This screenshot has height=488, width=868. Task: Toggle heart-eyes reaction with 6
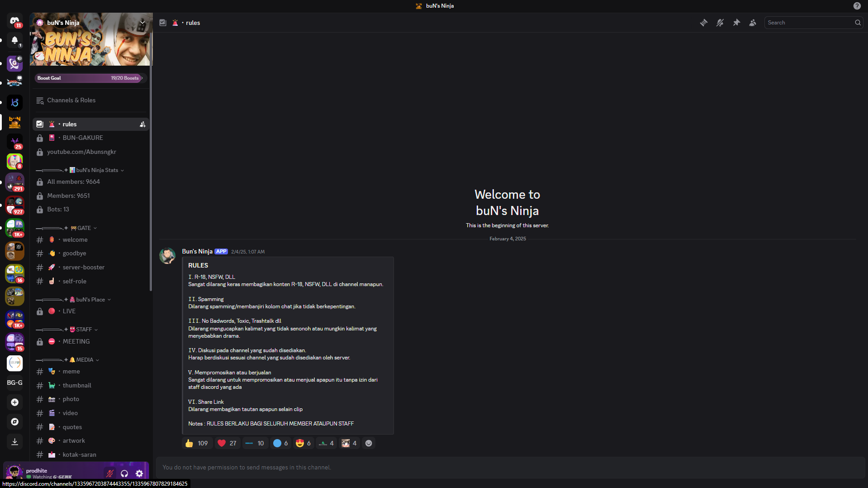304,443
